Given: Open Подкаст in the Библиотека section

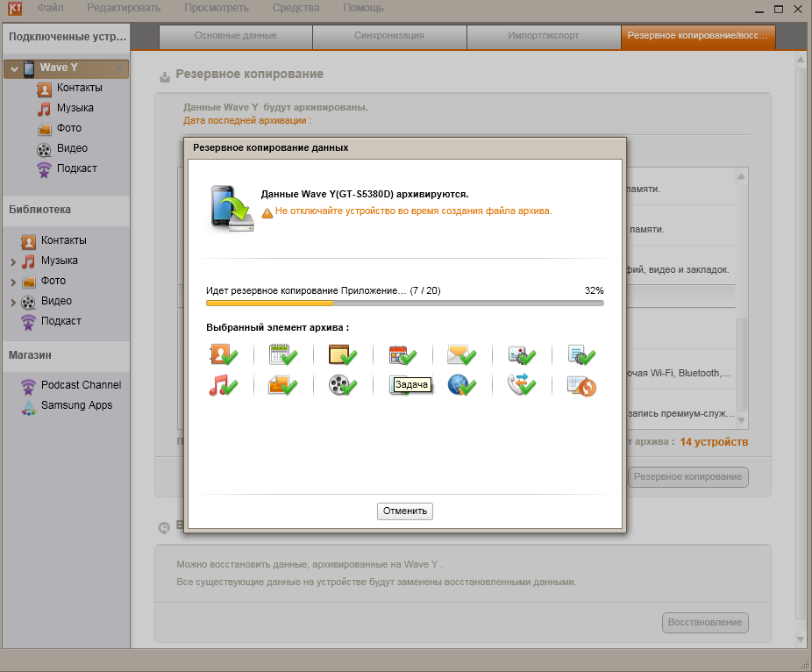Looking at the screenshot, I should (61, 321).
